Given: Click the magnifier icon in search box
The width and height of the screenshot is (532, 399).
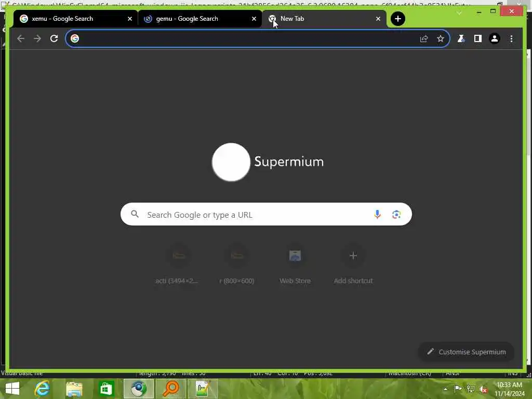Looking at the screenshot, I should coord(135,214).
